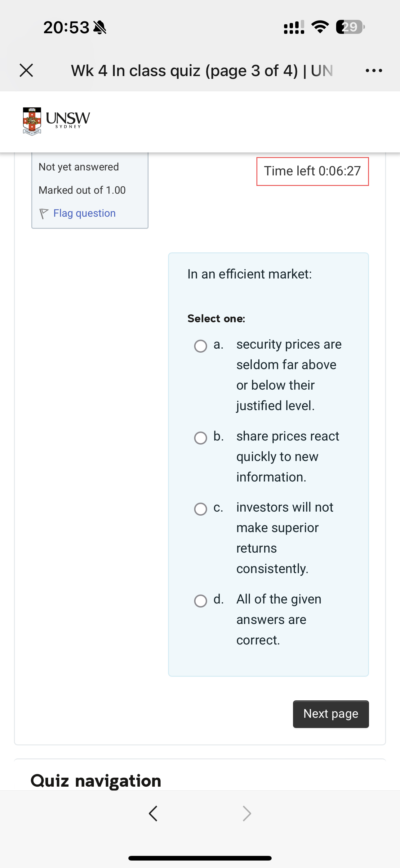
Task: Select answer b about share prices reacting quickly
Action: (201, 438)
